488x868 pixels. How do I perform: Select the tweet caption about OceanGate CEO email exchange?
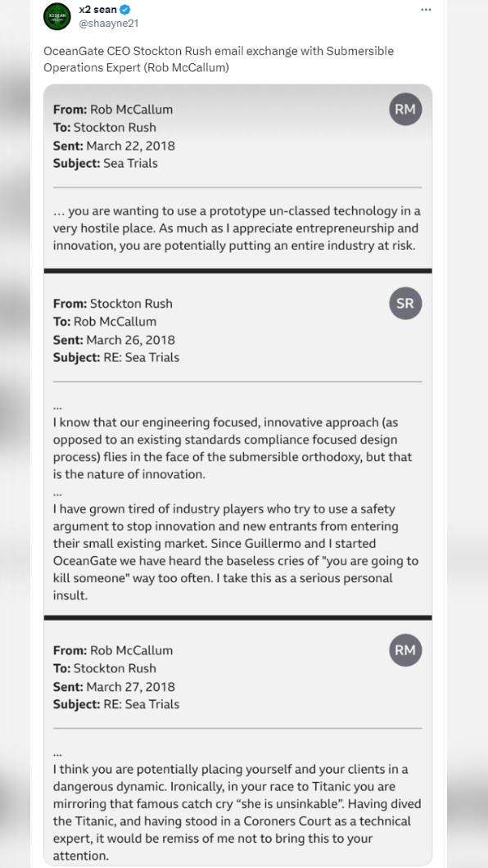219,59
